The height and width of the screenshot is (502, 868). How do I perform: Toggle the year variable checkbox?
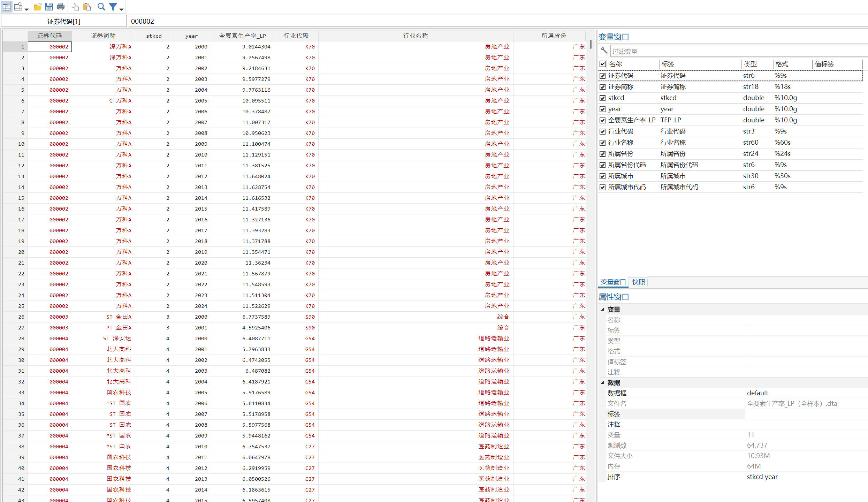602,109
